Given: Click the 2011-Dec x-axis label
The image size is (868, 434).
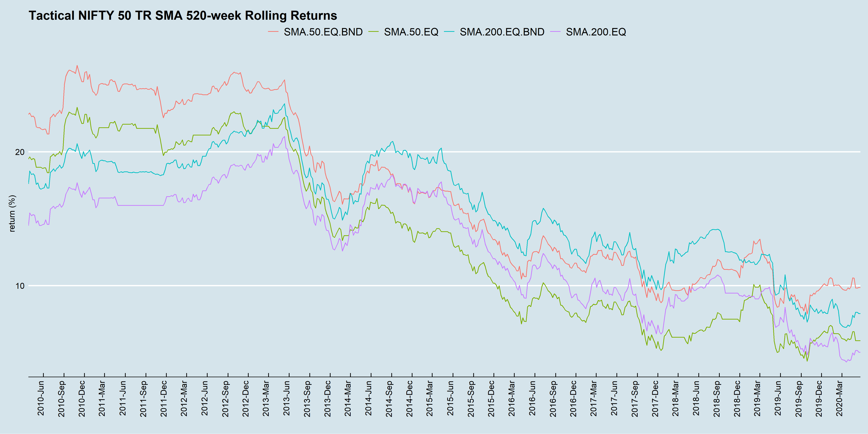Looking at the screenshot, I should tap(164, 398).
